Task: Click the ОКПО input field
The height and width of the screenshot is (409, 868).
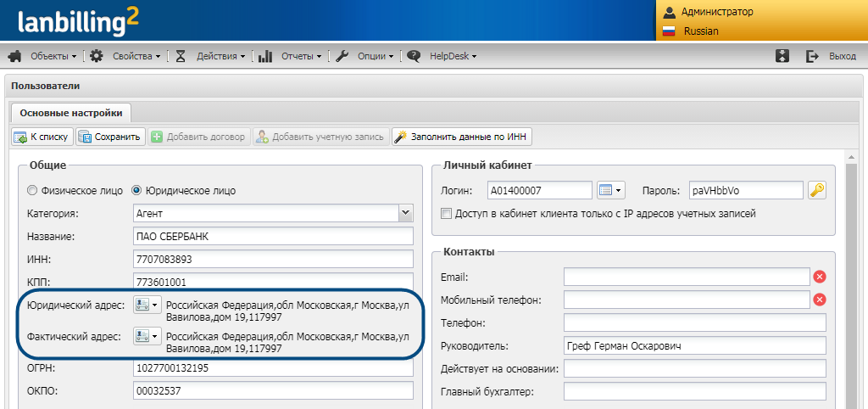Action: pos(274,390)
